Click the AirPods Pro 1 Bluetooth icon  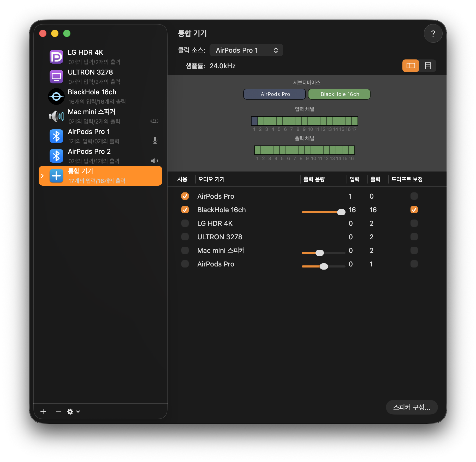pyautogui.click(x=56, y=136)
